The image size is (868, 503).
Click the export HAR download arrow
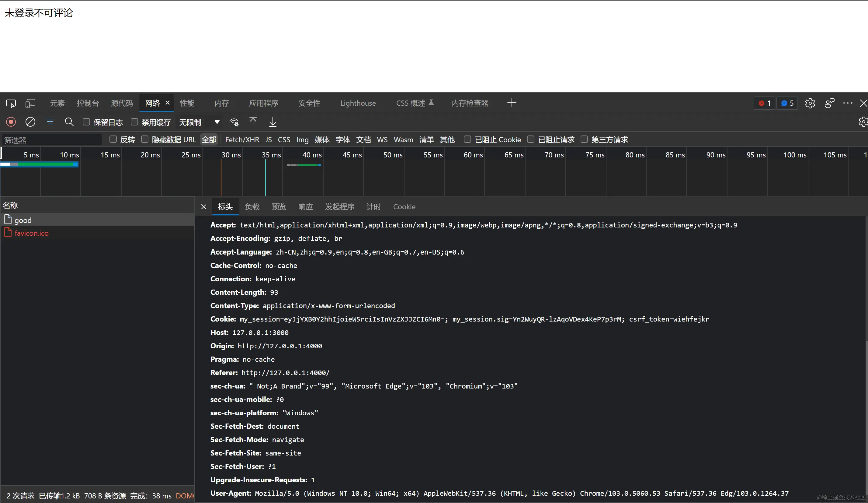click(x=273, y=122)
